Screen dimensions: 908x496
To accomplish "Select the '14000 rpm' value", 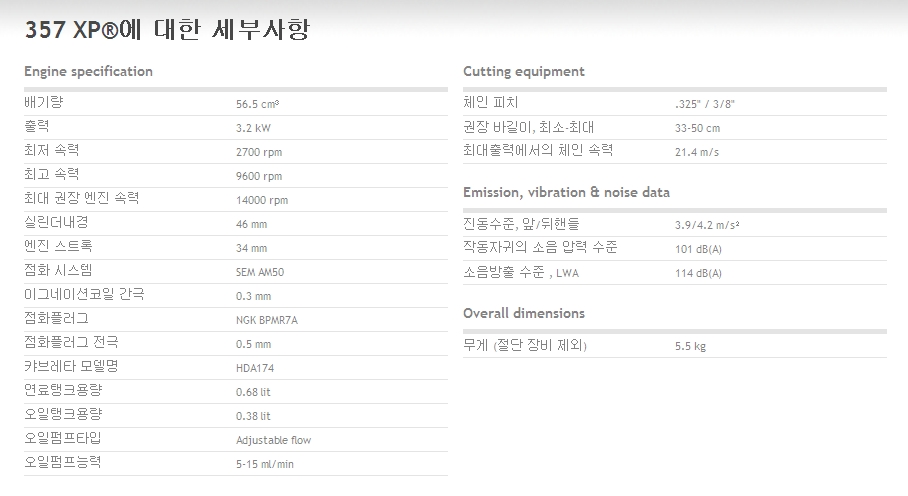I will point(262,200).
